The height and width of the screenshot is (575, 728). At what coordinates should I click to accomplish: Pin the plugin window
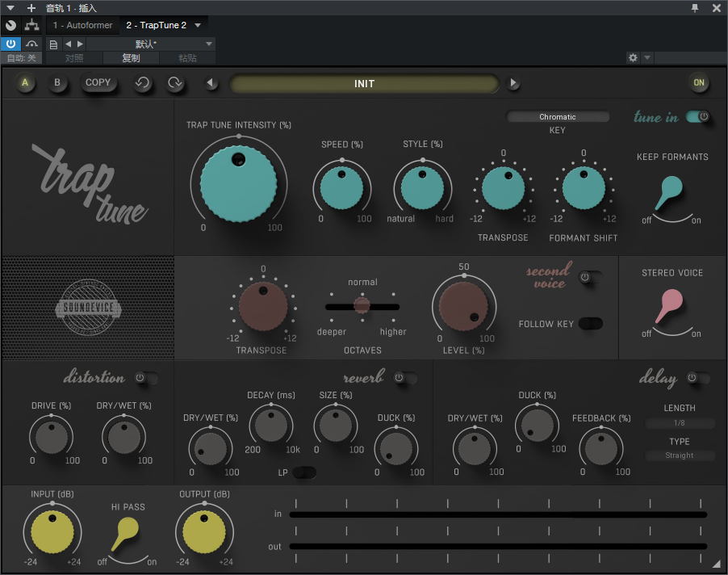[695, 8]
